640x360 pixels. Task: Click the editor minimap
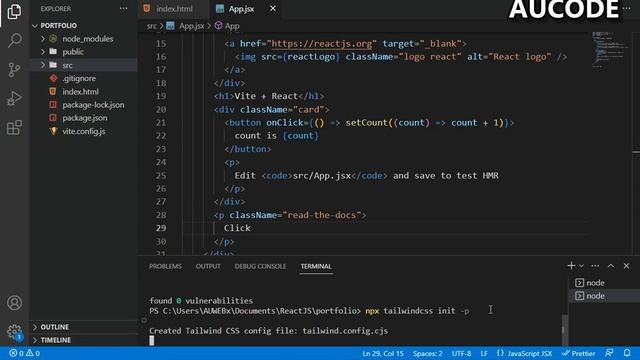pyautogui.click(x=610, y=49)
